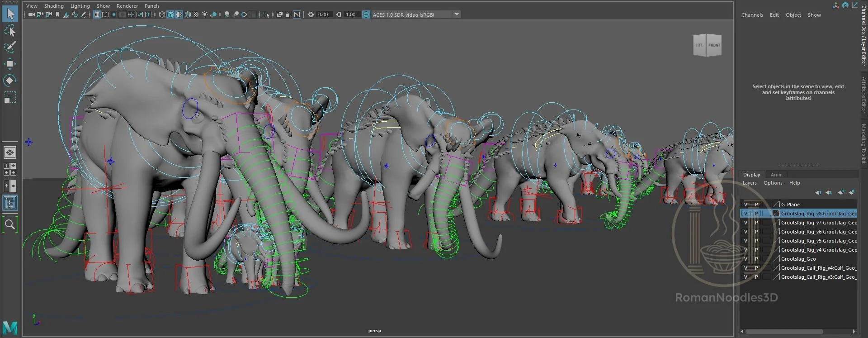
Task: Click move layer down icon
Action: click(x=829, y=192)
